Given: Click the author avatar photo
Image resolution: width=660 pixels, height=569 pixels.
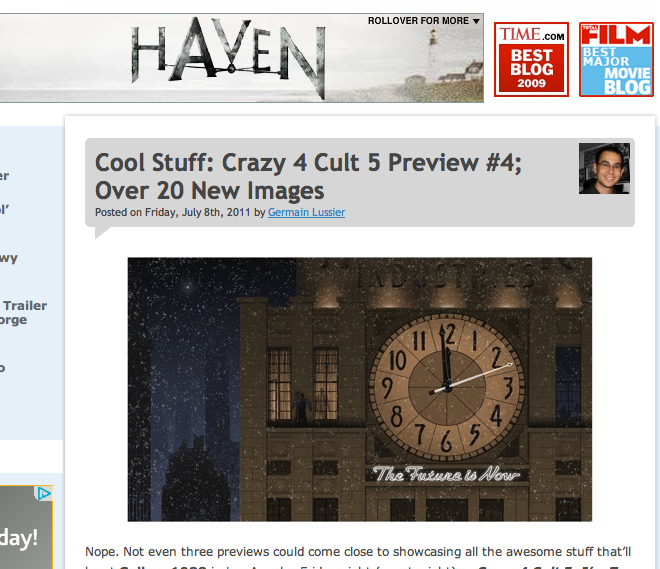Looking at the screenshot, I should tap(604, 168).
